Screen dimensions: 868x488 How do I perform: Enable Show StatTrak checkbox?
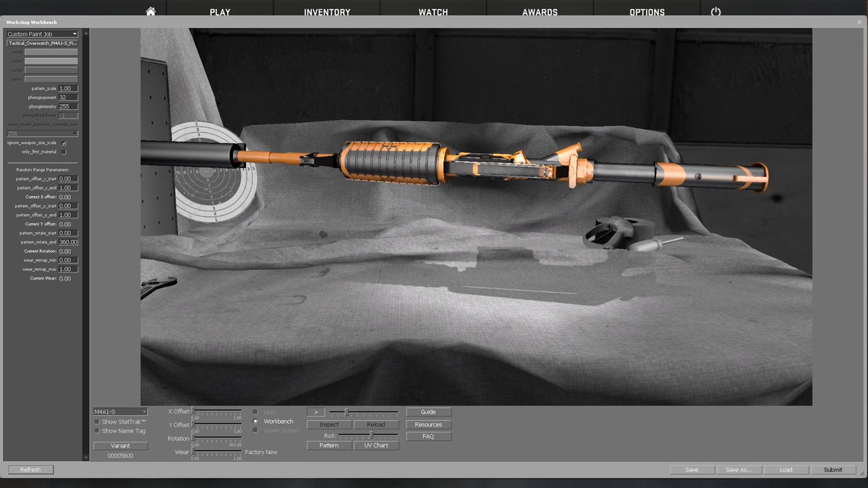coord(97,421)
